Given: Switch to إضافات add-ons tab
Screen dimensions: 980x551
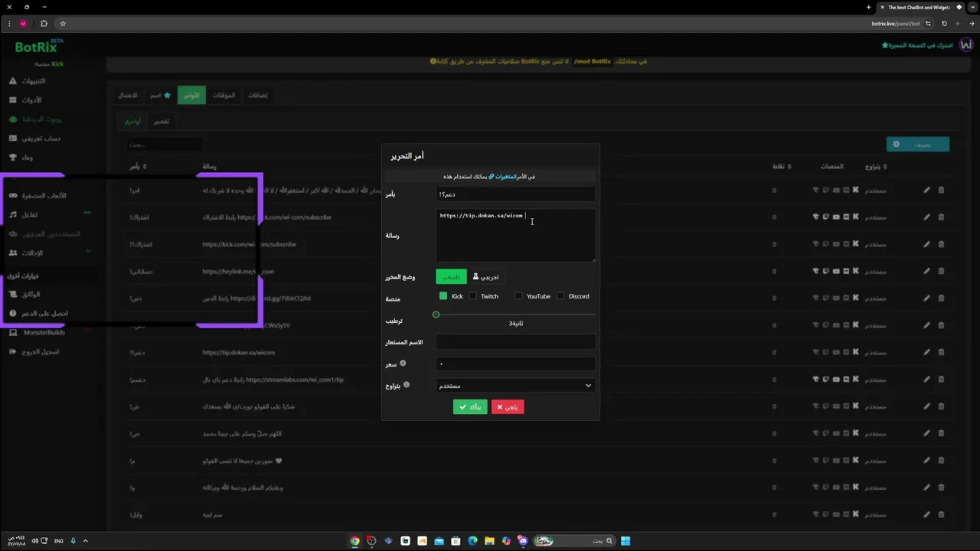Looking at the screenshot, I should pyautogui.click(x=258, y=96).
